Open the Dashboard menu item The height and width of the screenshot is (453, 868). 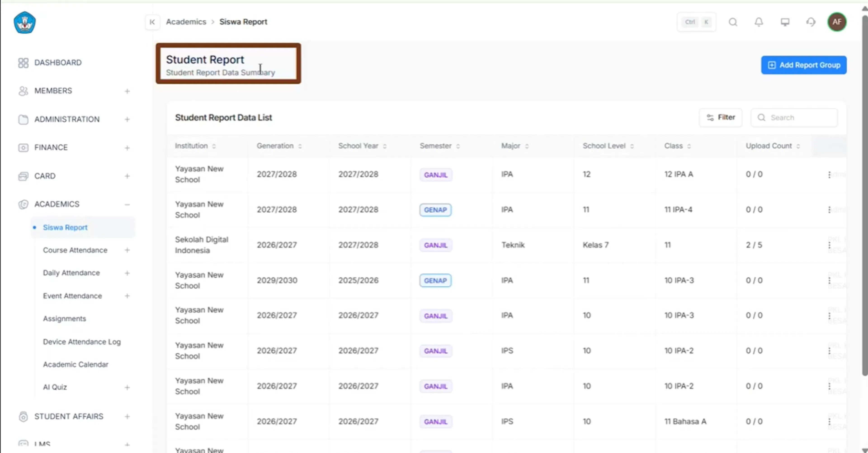click(x=58, y=63)
